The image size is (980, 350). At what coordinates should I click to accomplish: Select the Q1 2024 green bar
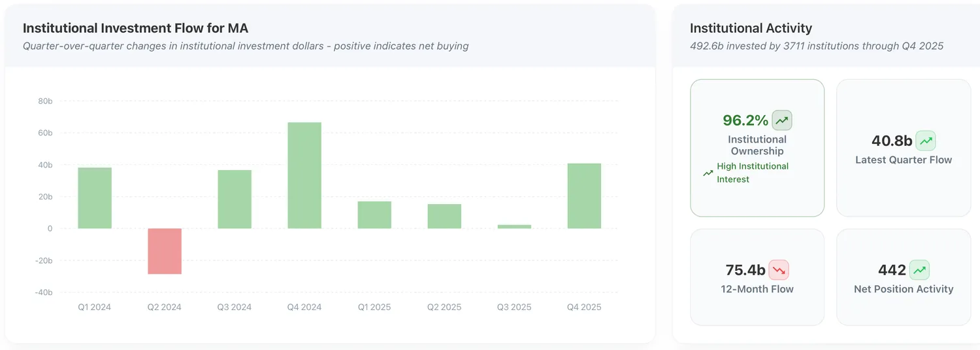[x=95, y=198]
